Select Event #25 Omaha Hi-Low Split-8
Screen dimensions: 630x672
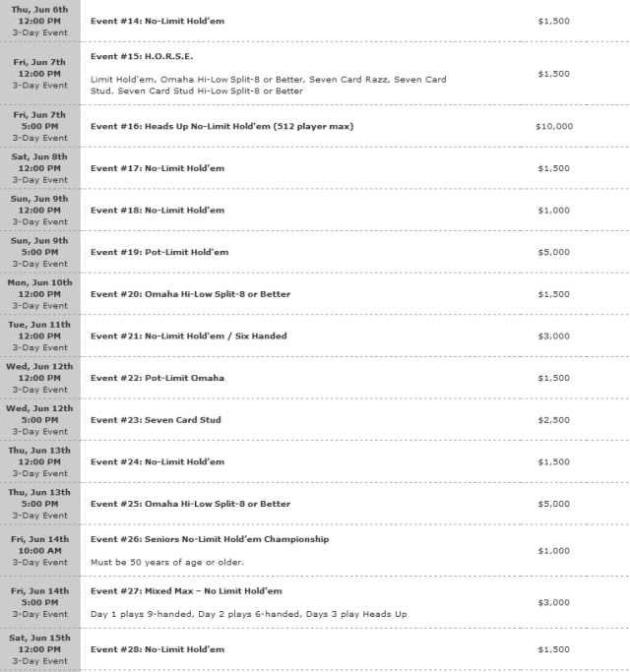[x=190, y=504]
